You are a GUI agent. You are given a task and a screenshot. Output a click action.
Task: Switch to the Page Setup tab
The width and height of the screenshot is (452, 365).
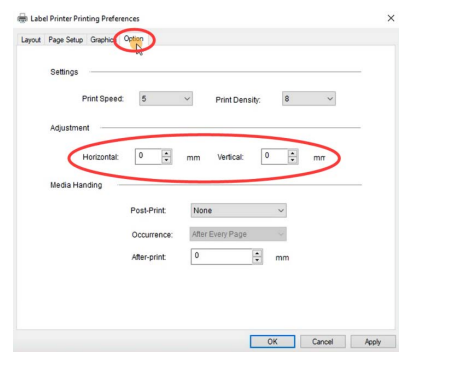tap(66, 40)
